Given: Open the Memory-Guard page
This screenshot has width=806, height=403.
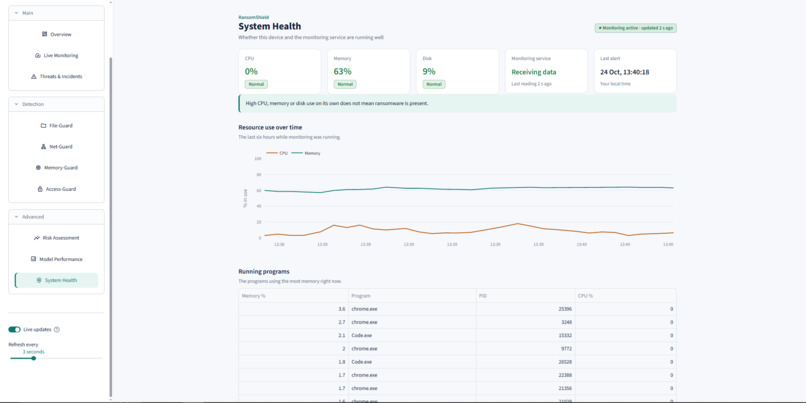Looking at the screenshot, I should pos(57,168).
